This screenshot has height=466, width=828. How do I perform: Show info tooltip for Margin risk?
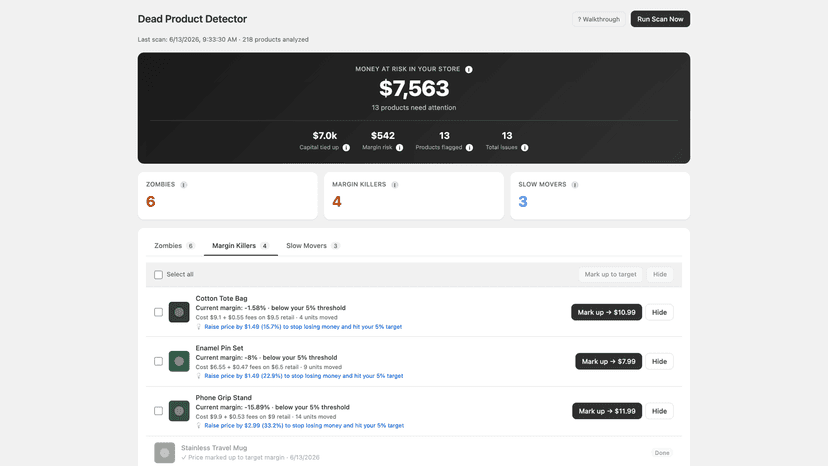[x=399, y=148]
